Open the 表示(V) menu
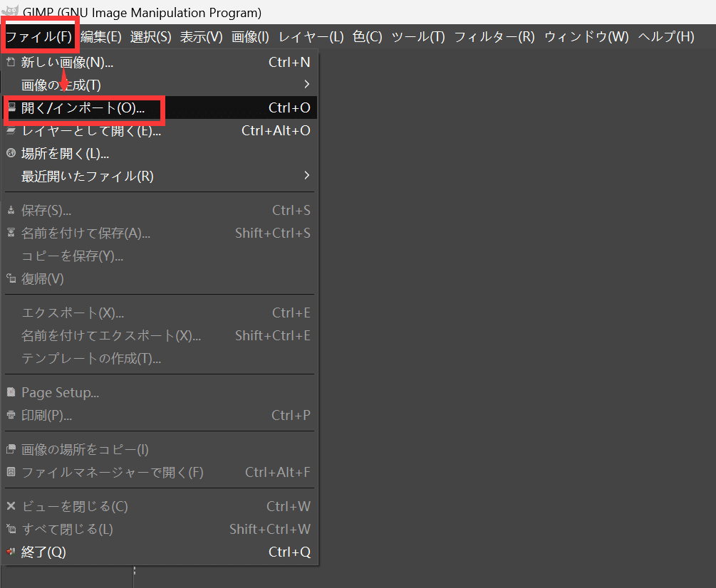Viewport: 716px width, 588px height. 202,36
